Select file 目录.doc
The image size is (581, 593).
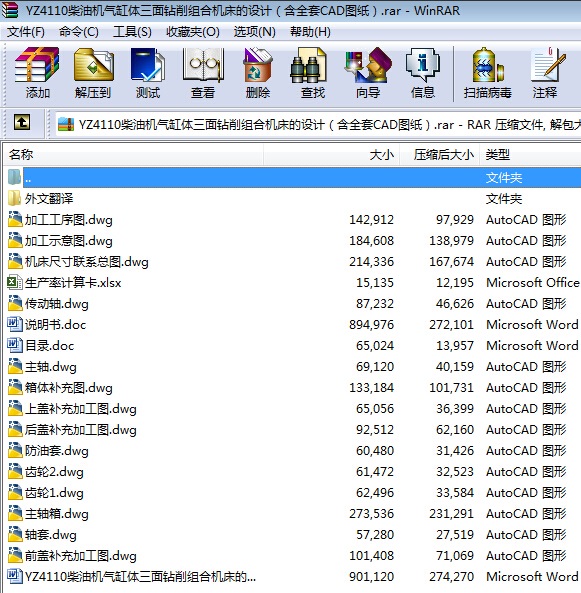[49, 346]
